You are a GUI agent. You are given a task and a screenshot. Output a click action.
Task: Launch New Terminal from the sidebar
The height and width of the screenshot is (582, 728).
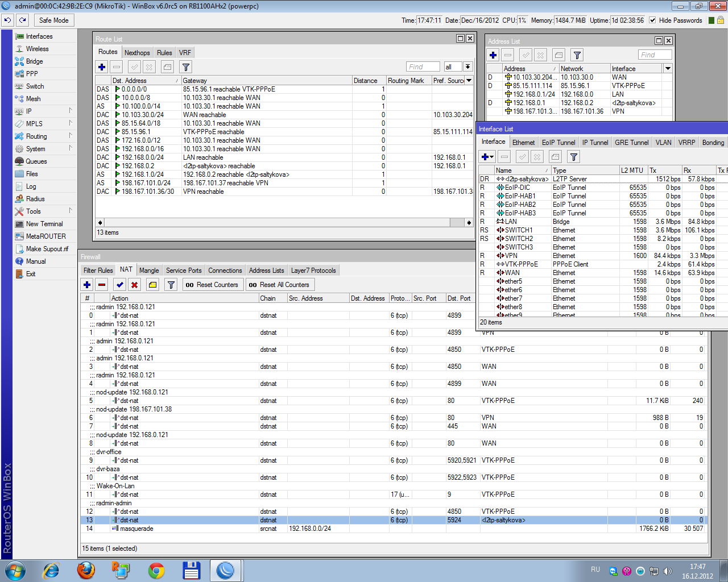(x=44, y=224)
